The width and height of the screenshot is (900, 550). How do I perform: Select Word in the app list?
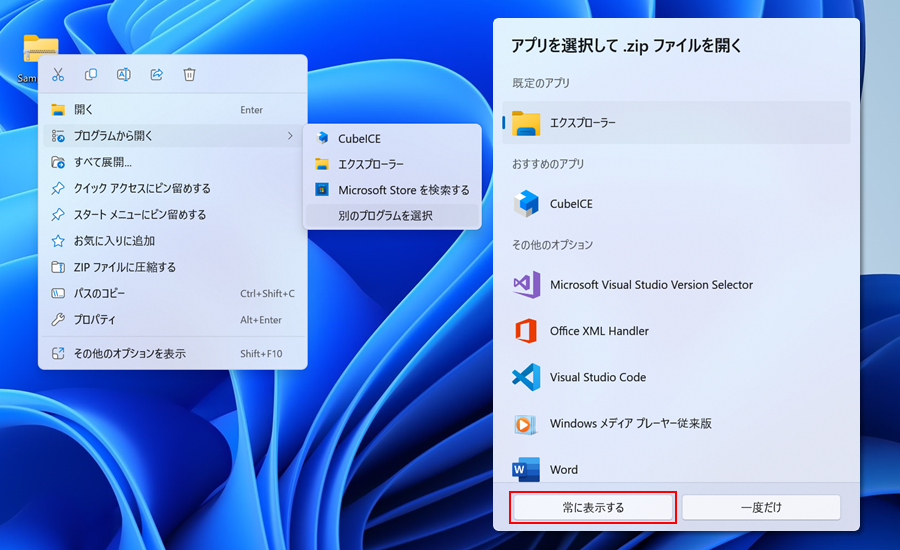click(676, 469)
